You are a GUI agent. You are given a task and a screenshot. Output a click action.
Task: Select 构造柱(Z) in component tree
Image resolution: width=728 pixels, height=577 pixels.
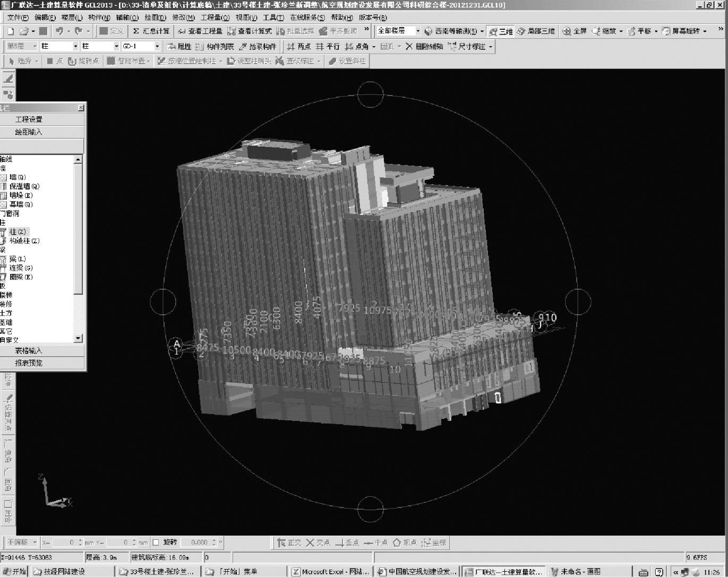pos(20,241)
